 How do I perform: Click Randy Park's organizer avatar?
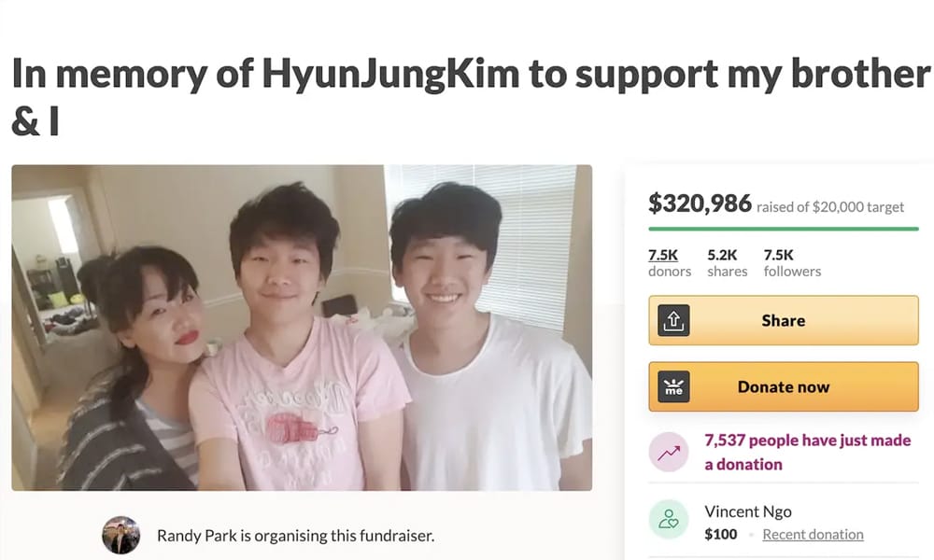pyautogui.click(x=120, y=535)
